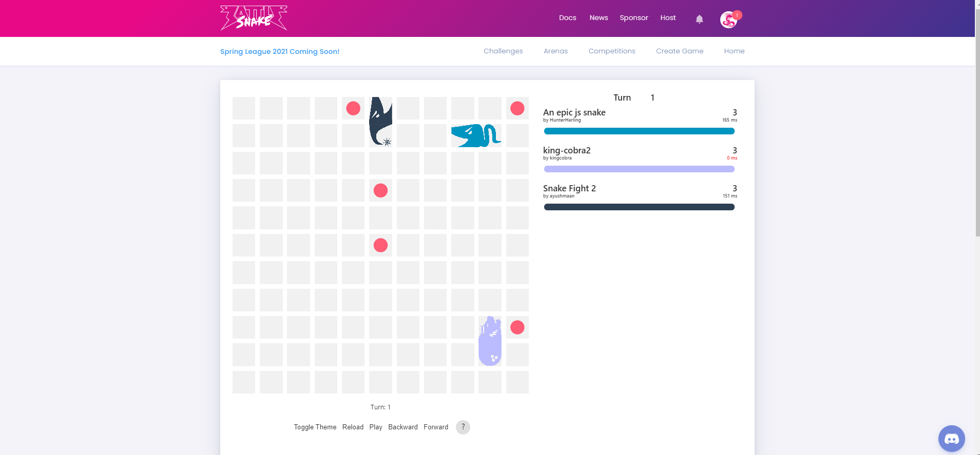Go to the Home tab
980x455 pixels.
point(734,51)
